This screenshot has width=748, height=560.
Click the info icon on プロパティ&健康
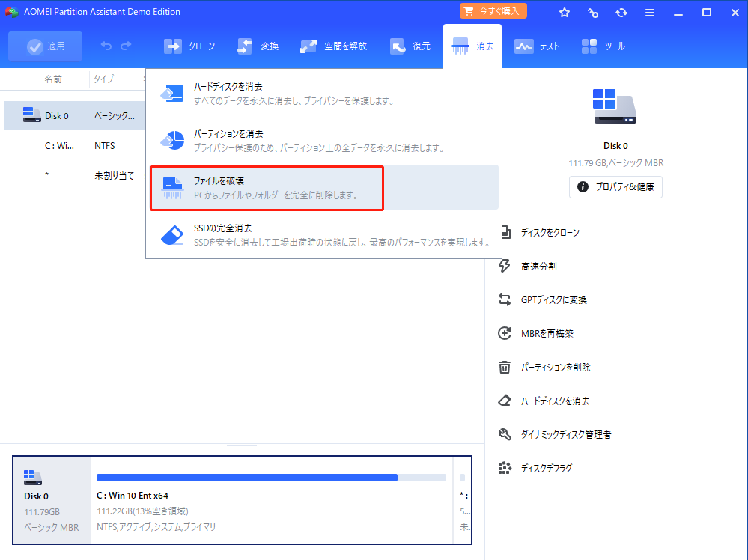(x=583, y=186)
